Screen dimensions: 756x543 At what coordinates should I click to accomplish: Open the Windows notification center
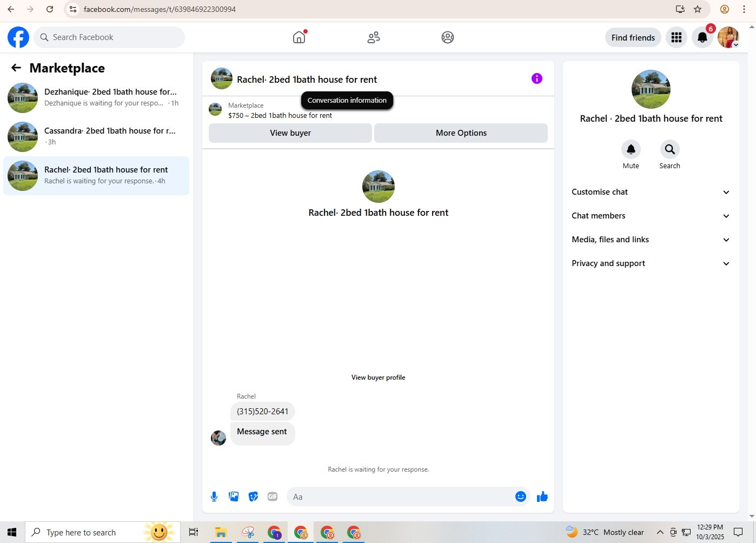[x=738, y=532]
